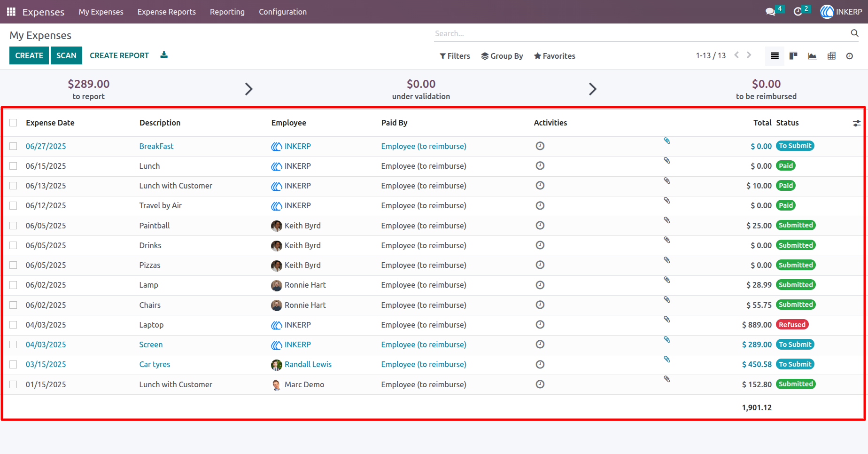Open the My Expenses menu
Screen dimensions: 868x454
[101, 12]
